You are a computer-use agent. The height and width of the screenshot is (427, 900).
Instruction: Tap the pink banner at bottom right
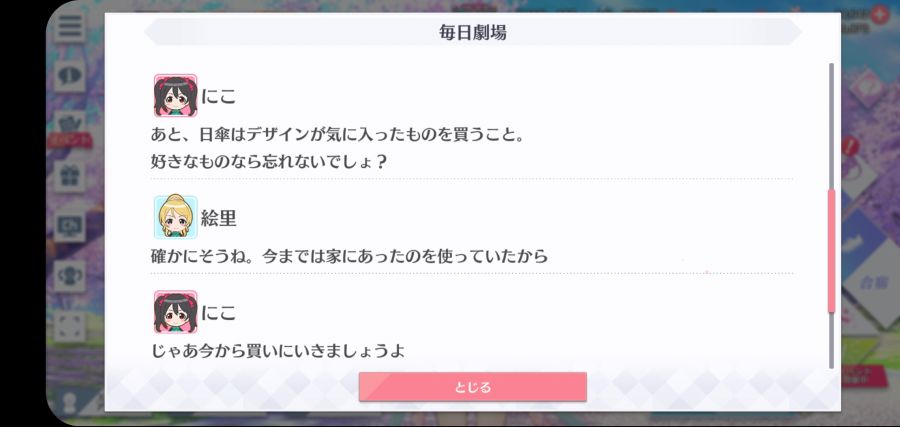(864, 375)
